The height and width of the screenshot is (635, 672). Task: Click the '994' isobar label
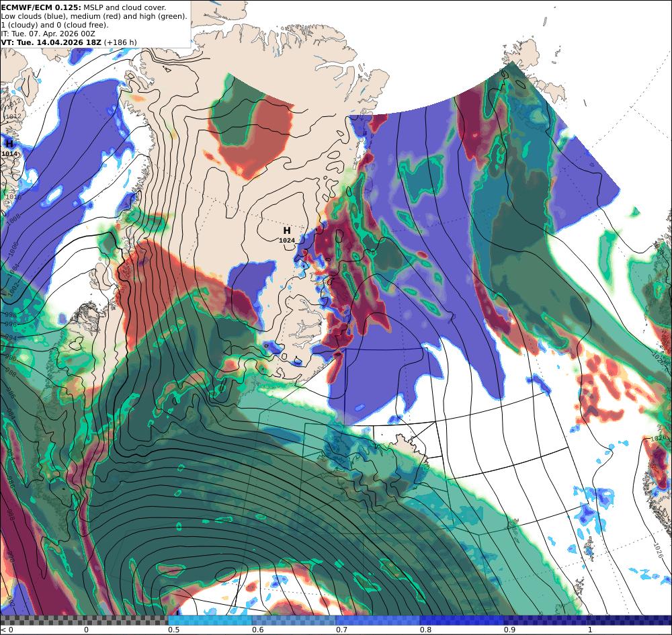point(11,338)
